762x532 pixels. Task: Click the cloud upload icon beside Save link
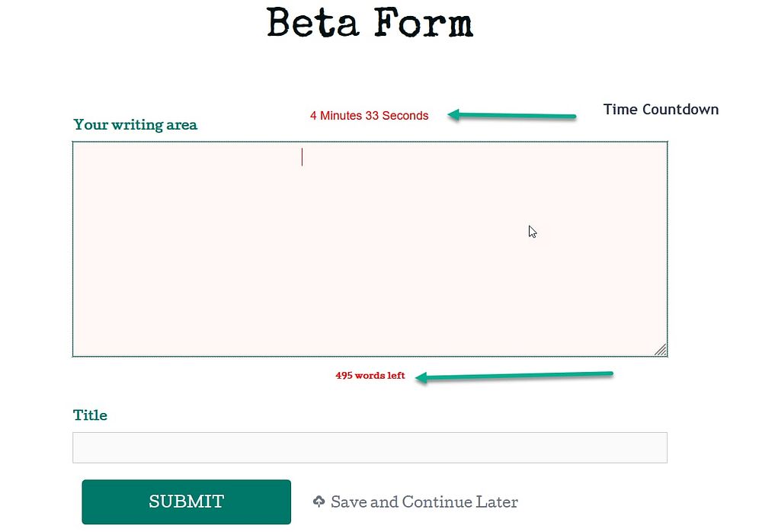point(319,502)
